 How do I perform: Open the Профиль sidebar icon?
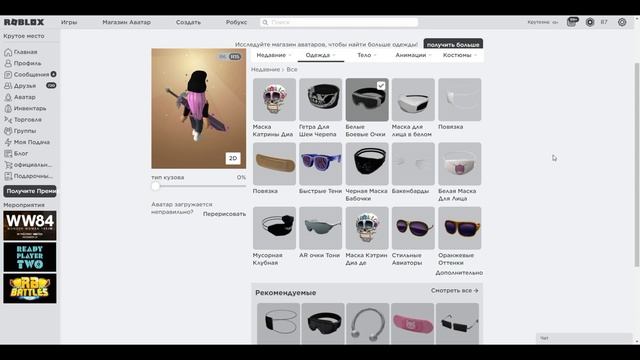[8, 63]
